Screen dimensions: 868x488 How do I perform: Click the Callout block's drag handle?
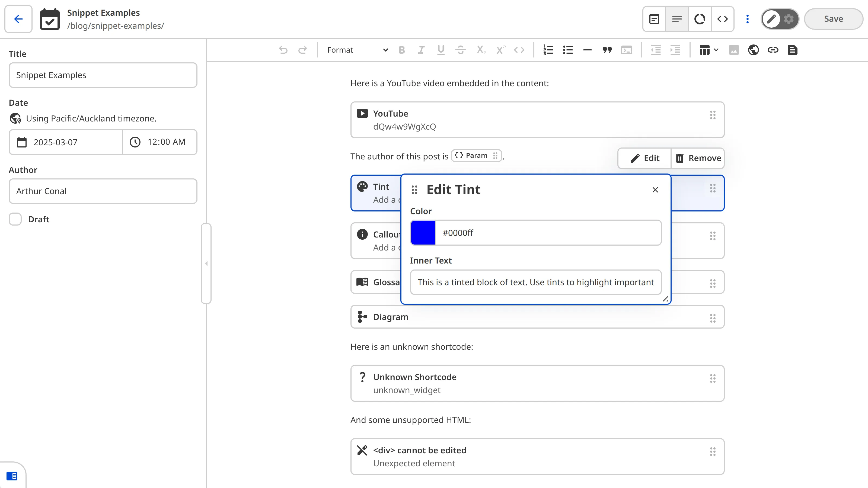pyautogui.click(x=713, y=236)
